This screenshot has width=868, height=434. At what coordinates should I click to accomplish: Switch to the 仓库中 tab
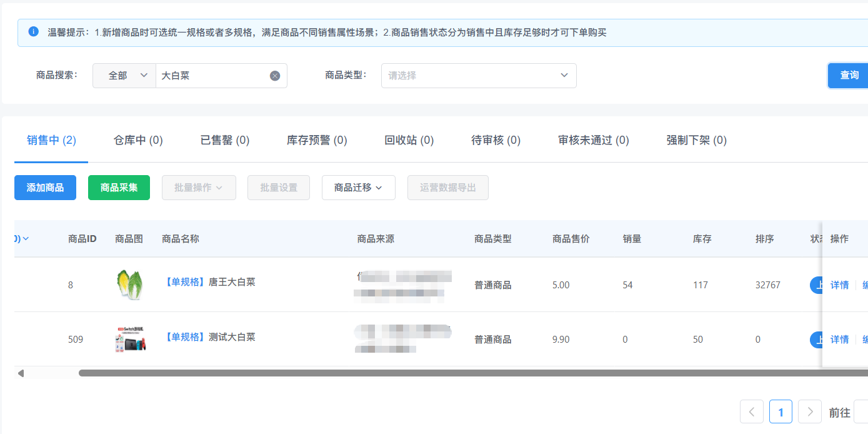(x=138, y=140)
